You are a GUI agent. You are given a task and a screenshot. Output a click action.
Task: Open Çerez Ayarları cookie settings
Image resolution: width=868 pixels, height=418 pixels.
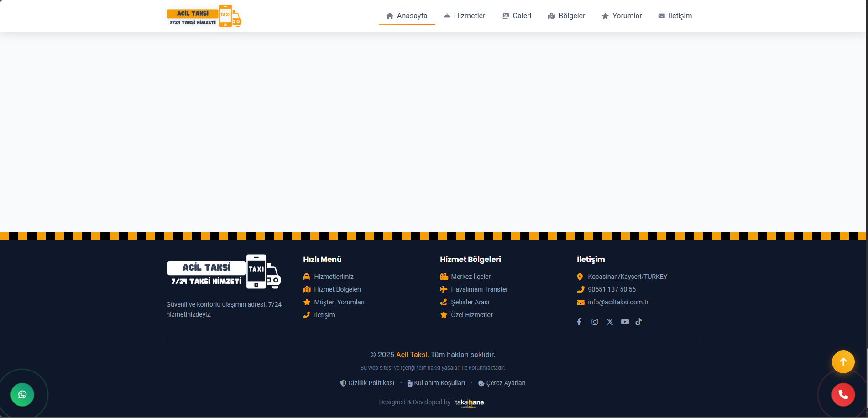click(505, 383)
